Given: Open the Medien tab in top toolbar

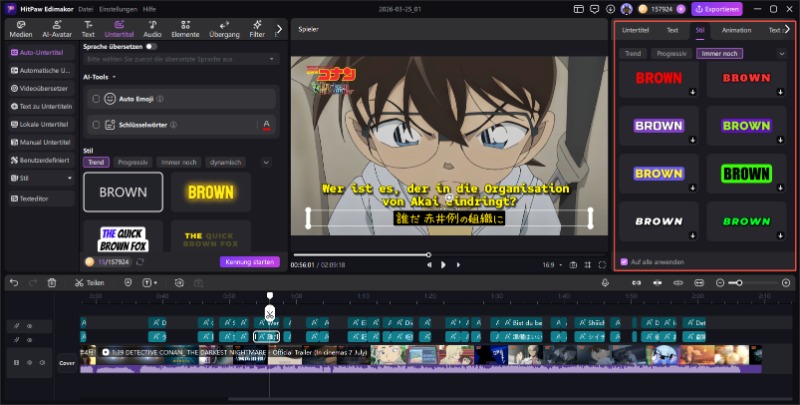Looking at the screenshot, I should pyautogui.click(x=21, y=29).
